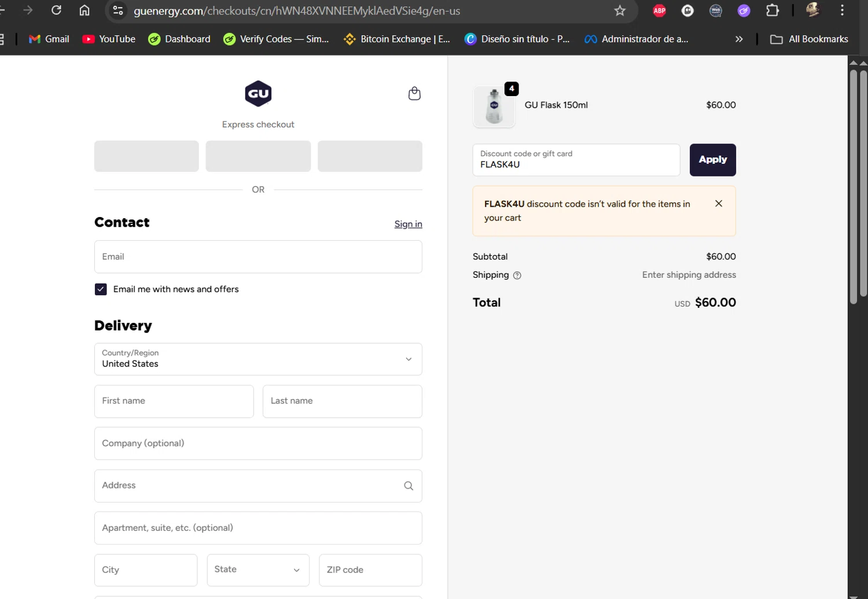
Task: Focus the City field
Action: pos(146,570)
